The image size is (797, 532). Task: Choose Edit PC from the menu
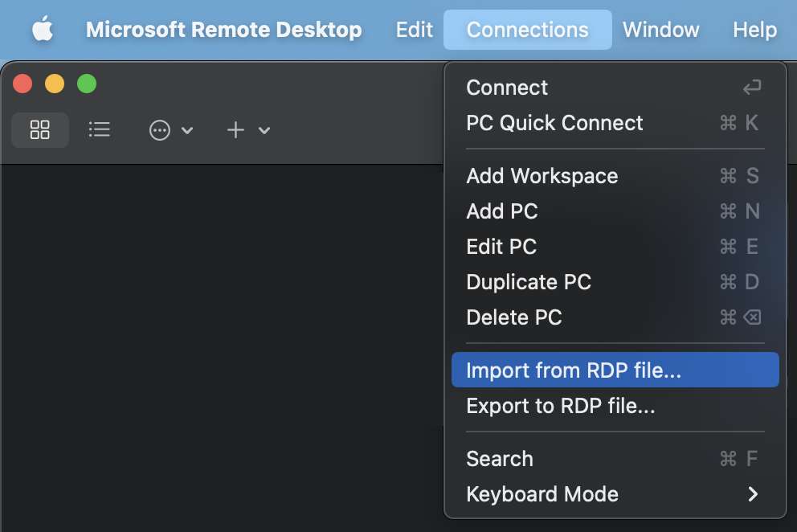(x=615, y=247)
